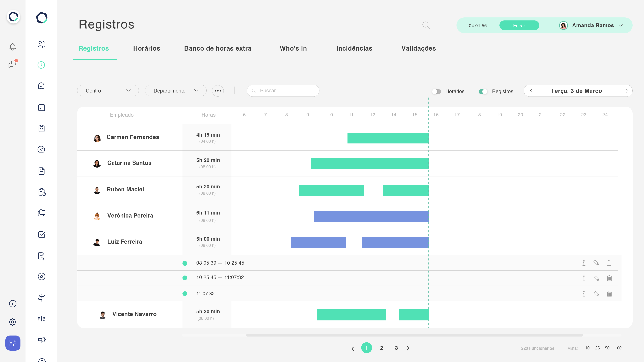644x362 pixels.
Task: Click the purple apps grid button
Action: (13, 343)
